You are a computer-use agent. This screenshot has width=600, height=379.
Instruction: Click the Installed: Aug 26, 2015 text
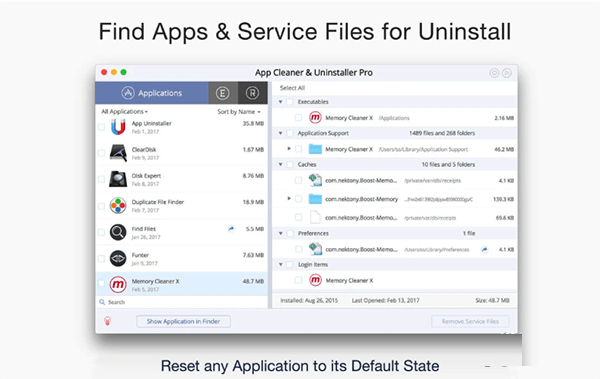pyautogui.click(x=309, y=301)
